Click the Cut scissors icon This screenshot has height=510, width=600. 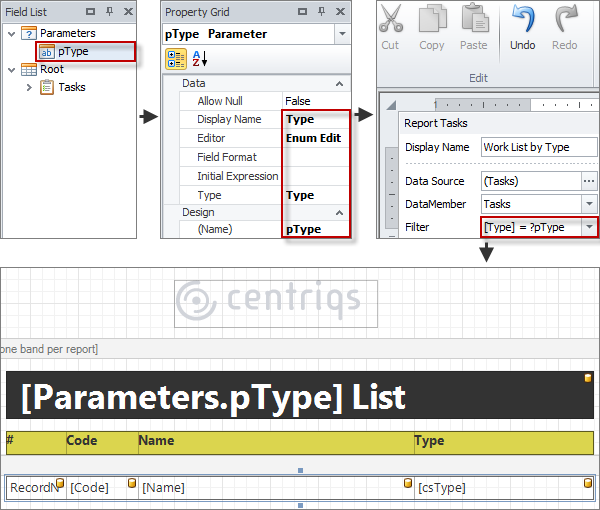pos(390,28)
